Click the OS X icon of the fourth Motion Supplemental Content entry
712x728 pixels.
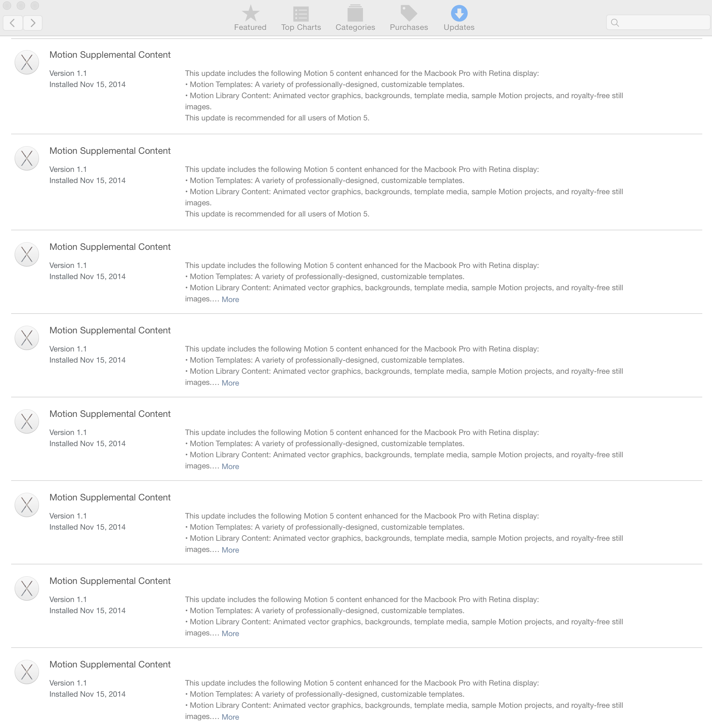tap(26, 338)
